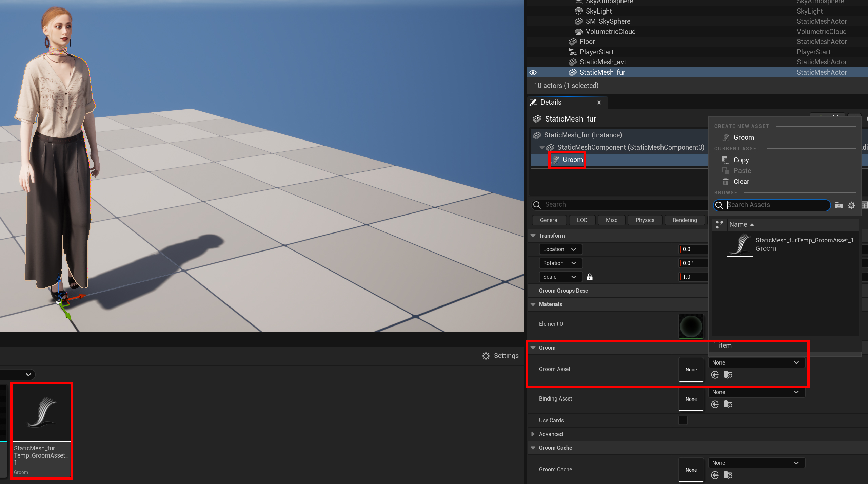Choose Copy in the current asset menu
The height and width of the screenshot is (484, 868).
741,160
